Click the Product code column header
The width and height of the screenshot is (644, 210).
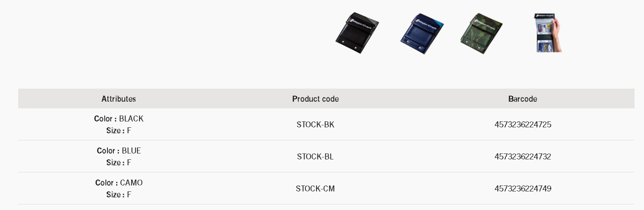[315, 99]
